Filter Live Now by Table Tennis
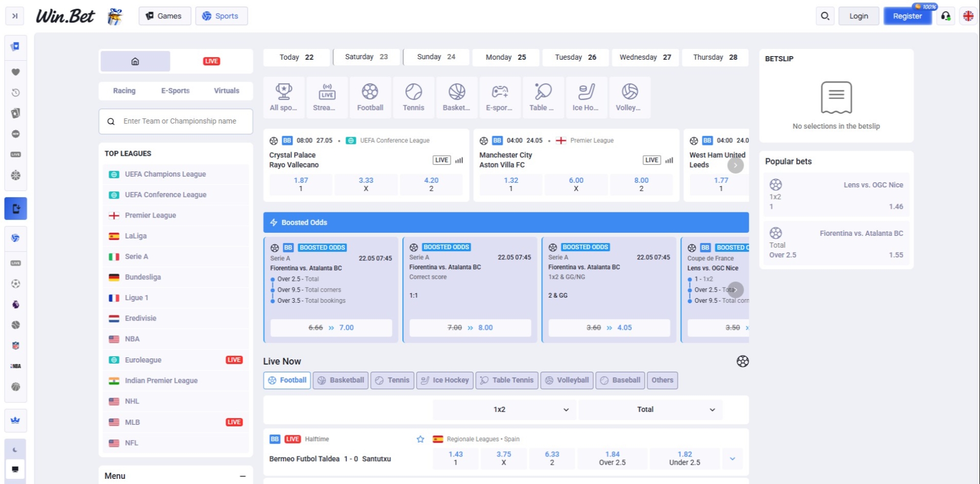 click(507, 380)
